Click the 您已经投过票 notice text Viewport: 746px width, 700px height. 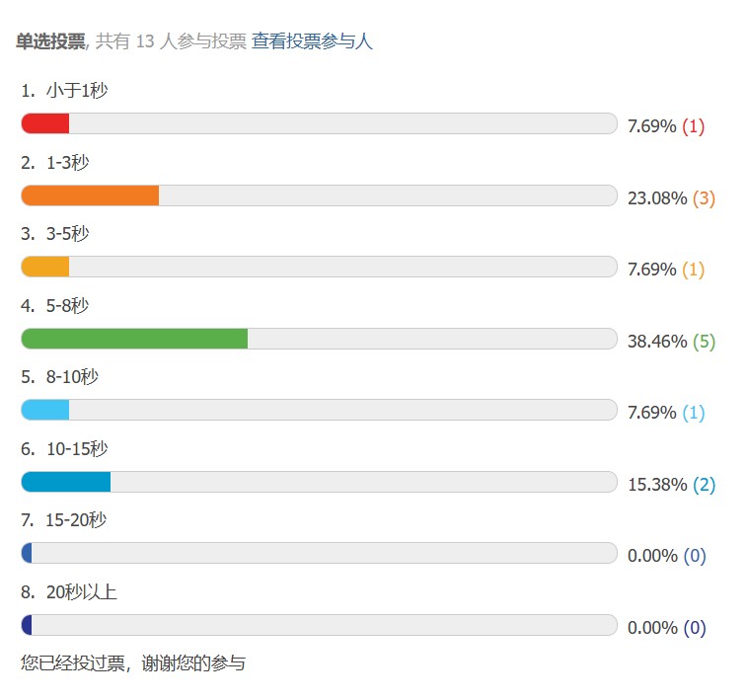click(x=133, y=663)
